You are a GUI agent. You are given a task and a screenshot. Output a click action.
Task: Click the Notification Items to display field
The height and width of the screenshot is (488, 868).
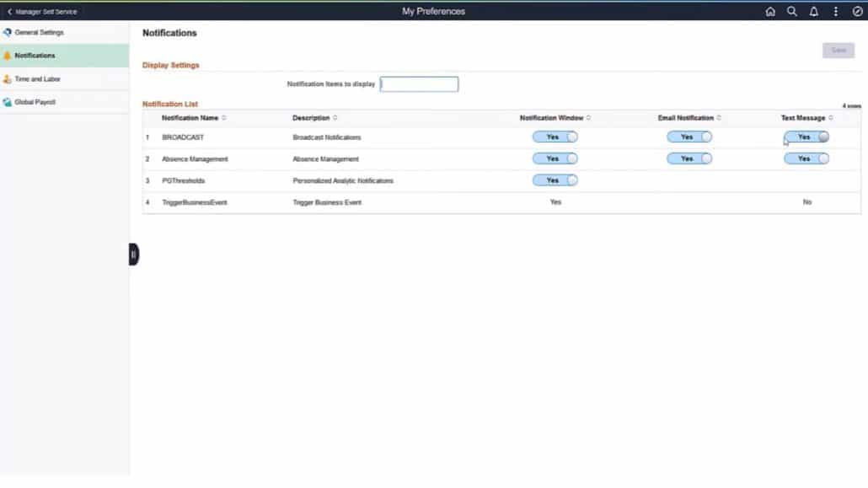pos(420,83)
